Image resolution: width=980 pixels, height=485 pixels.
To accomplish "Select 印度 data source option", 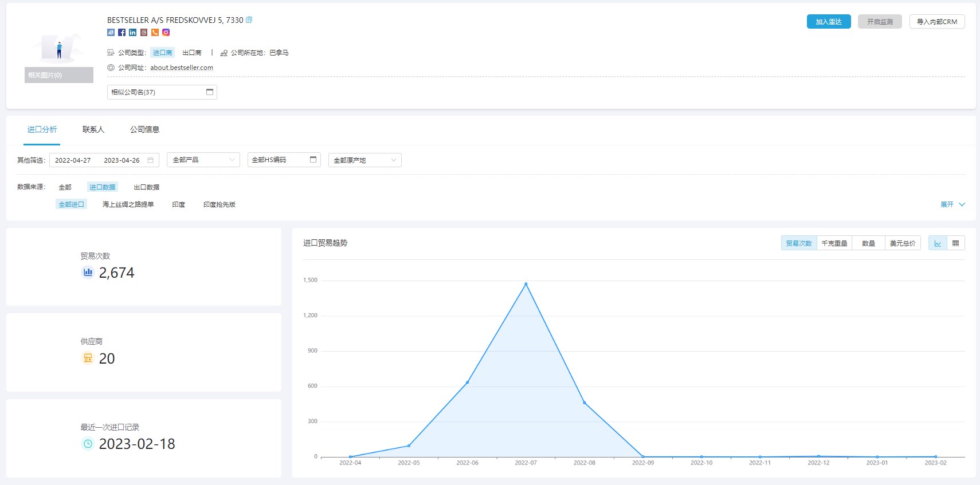I will click(x=179, y=204).
